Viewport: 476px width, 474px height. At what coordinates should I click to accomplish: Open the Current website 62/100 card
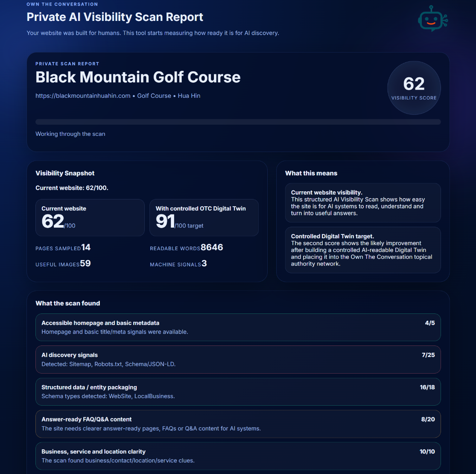90,217
